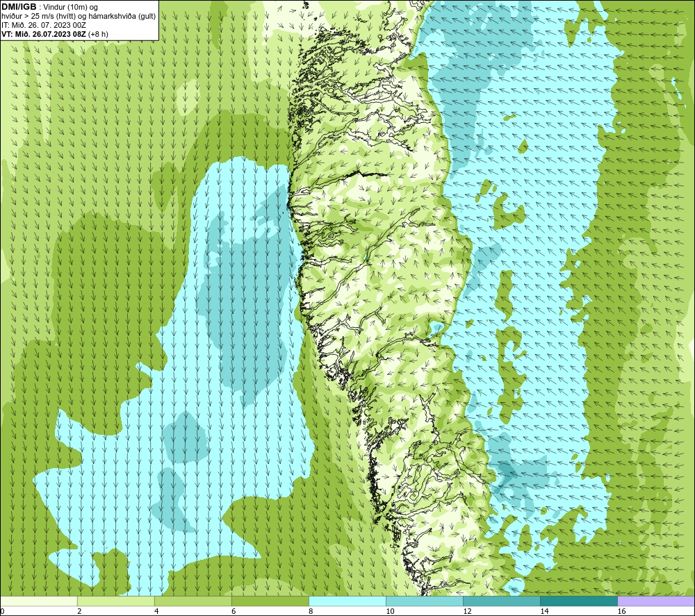This screenshot has width=695, height=616.
Task: Click the 2–4 m/s light green legend swatch
Action: tap(116, 601)
